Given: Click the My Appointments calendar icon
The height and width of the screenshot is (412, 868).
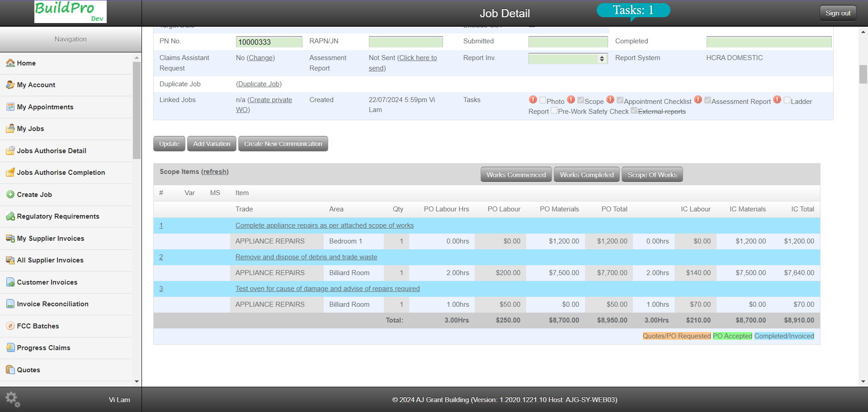Looking at the screenshot, I should click(x=10, y=107).
